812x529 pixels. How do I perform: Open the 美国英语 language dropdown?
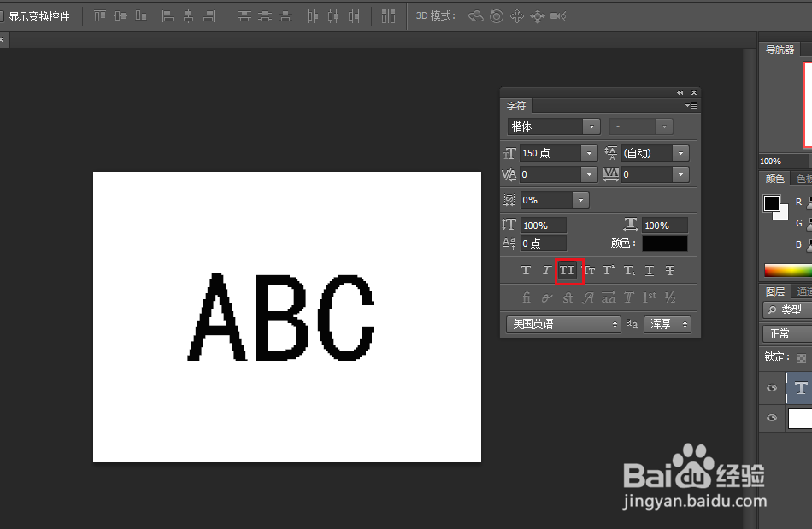click(x=563, y=324)
